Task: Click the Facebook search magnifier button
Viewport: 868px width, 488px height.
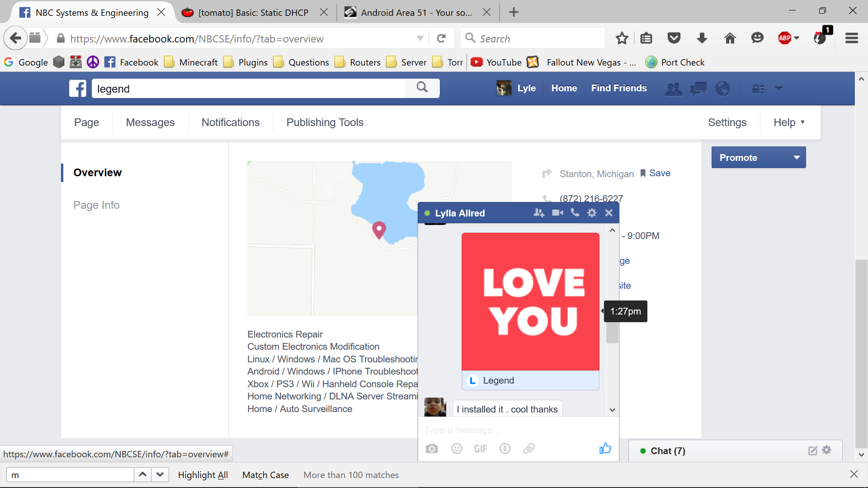Action: pos(422,88)
